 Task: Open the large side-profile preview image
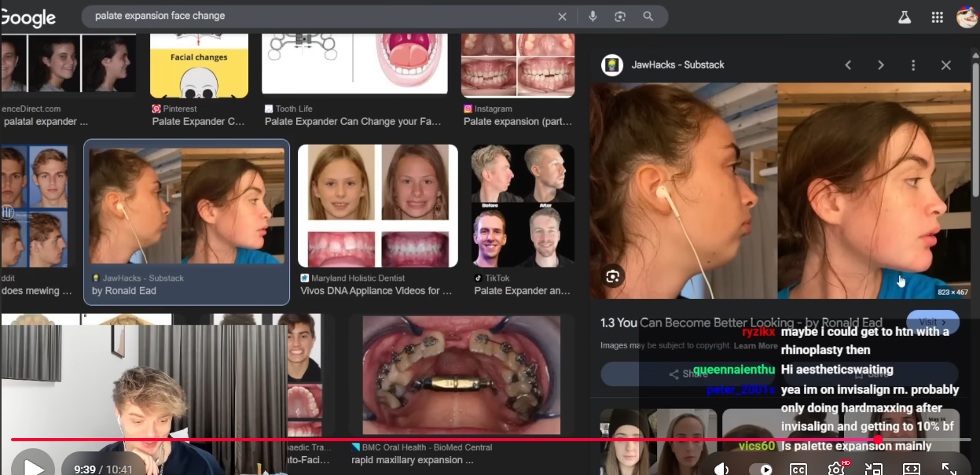click(780, 191)
